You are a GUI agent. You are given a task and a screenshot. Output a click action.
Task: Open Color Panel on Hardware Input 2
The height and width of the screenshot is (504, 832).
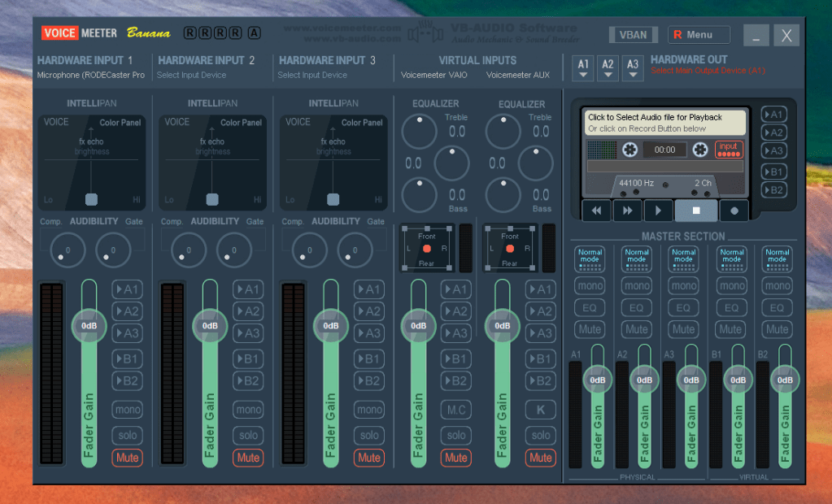pos(241,122)
